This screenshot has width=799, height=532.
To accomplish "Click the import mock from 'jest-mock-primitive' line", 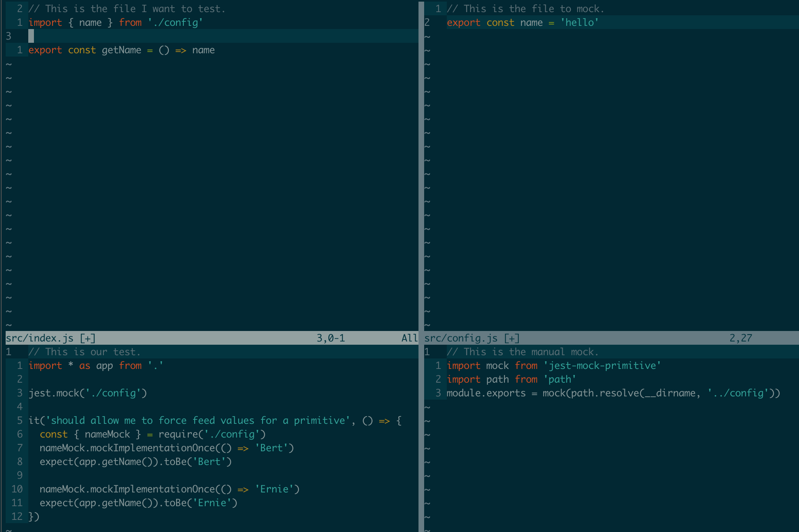I will 554,365.
